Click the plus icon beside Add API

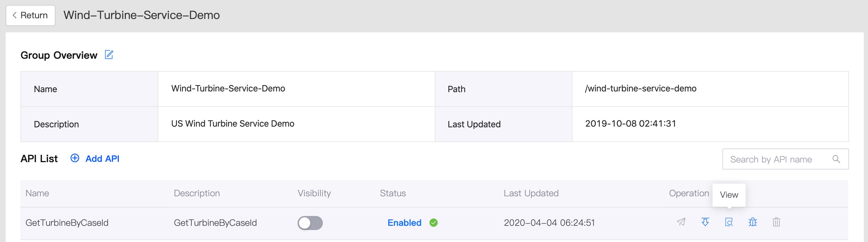(75, 158)
